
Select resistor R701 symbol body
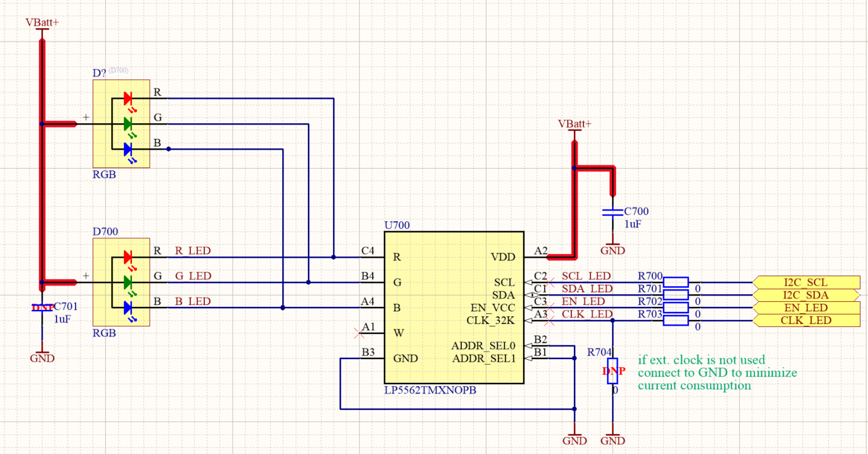pos(676,295)
